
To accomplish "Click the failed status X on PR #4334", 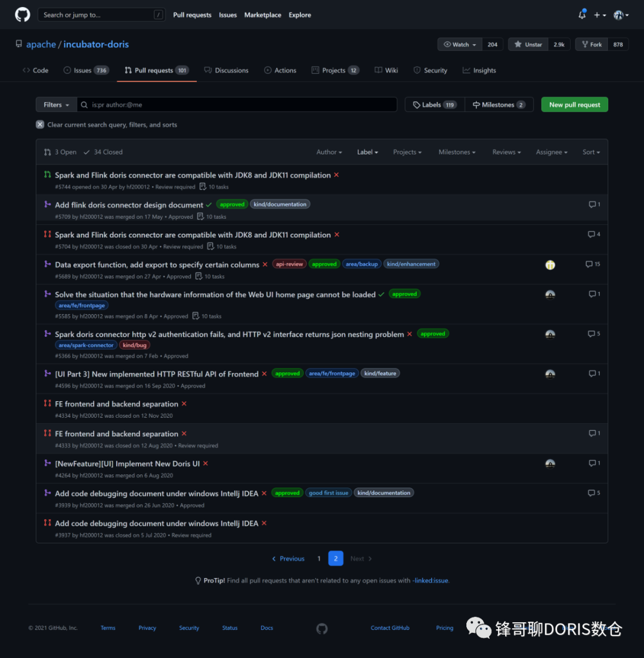I will click(x=184, y=404).
